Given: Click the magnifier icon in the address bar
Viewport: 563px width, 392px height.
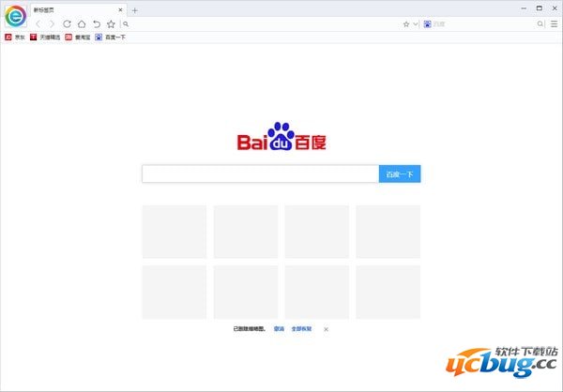Looking at the screenshot, I should click(126, 24).
